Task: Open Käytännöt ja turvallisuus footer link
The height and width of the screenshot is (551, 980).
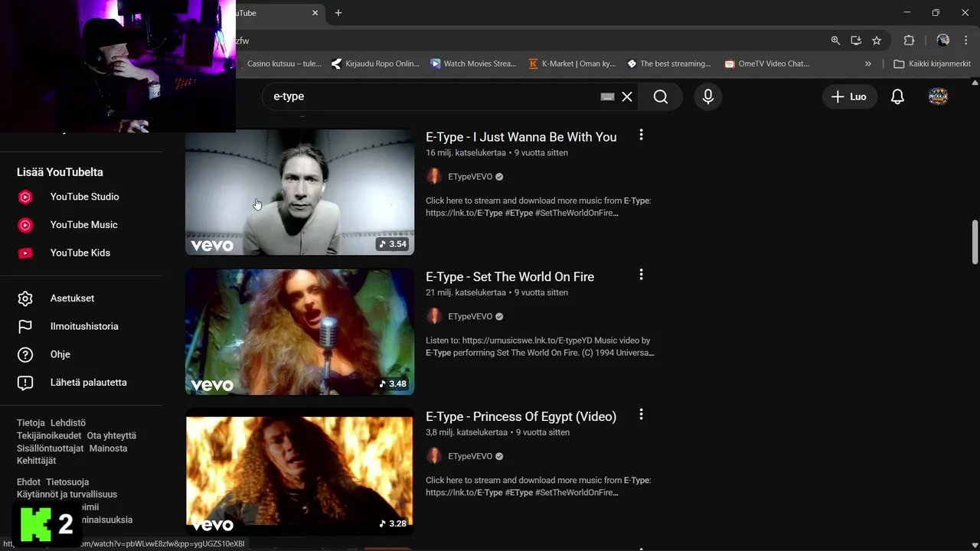Action: pos(67,494)
